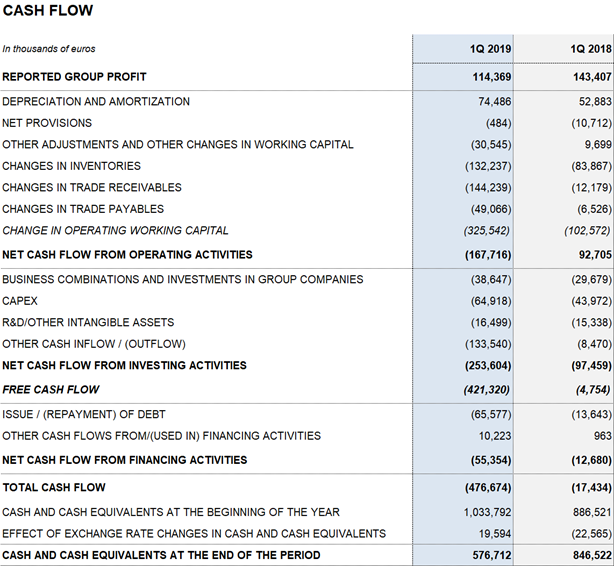Select CHANGE IN OPERATING WORKING CAPITAL label
Viewport: 614px width, 566px height.
coord(115,230)
